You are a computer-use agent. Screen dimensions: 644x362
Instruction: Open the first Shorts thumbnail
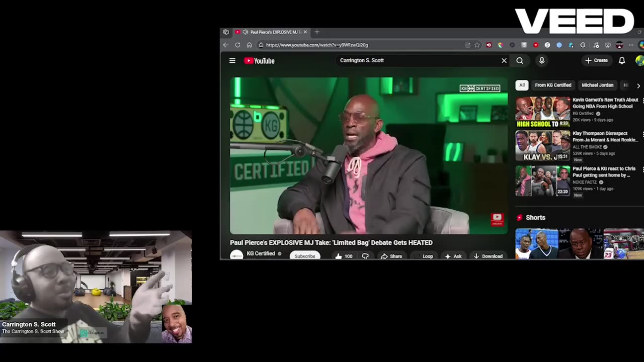pyautogui.click(x=536, y=244)
